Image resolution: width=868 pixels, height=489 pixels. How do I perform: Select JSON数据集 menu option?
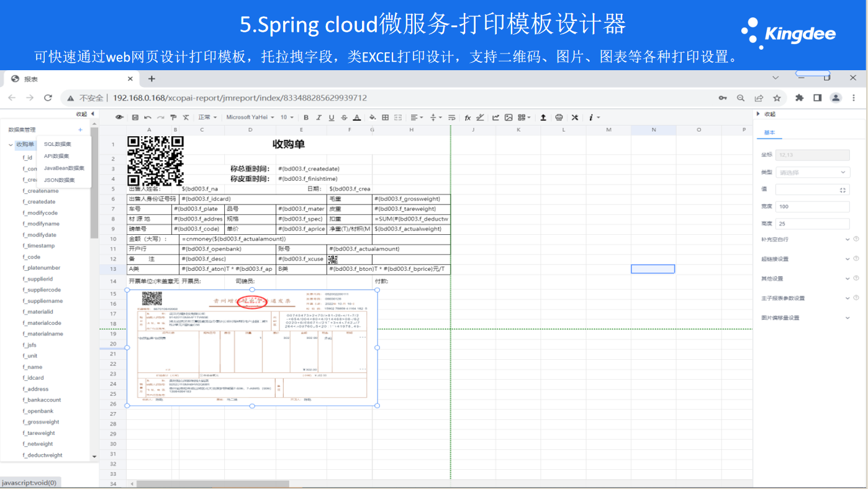[x=59, y=180]
